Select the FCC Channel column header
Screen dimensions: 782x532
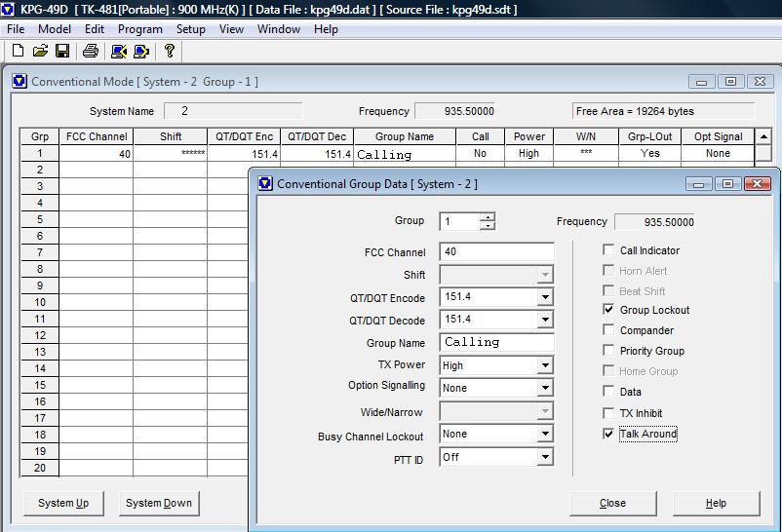pyautogui.click(x=97, y=136)
